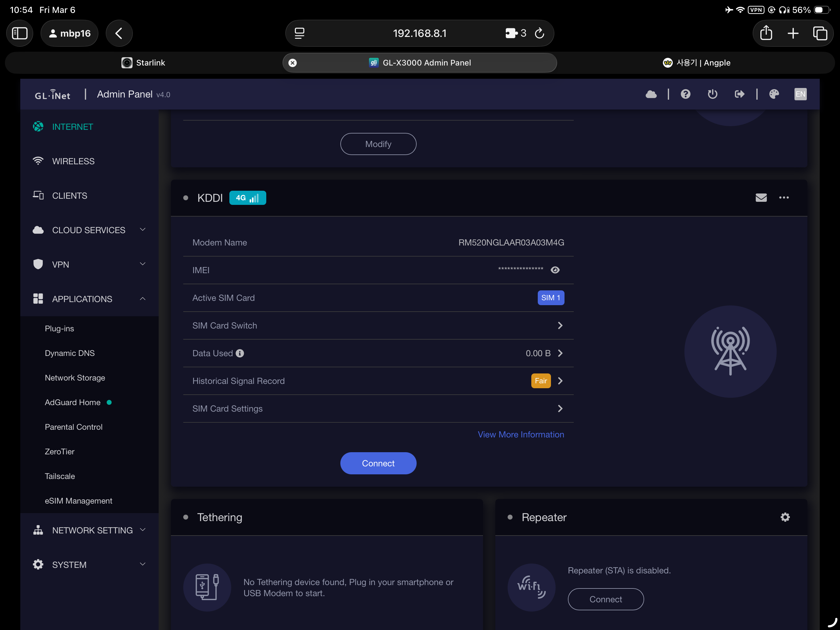This screenshot has width=840, height=630.
Task: Click the GoodCloud cloud icon in header
Action: coord(651,94)
